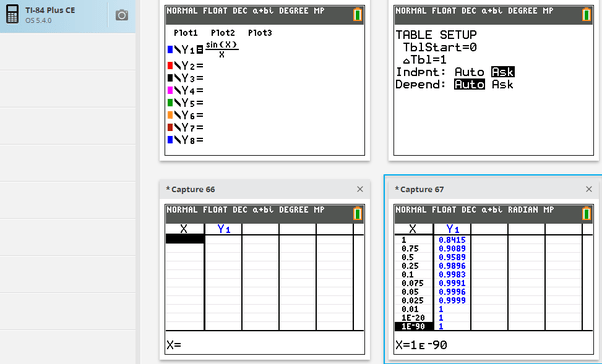Select the Capture 67 table thumbnail
This screenshot has width=602, height=364.
tap(494, 280)
